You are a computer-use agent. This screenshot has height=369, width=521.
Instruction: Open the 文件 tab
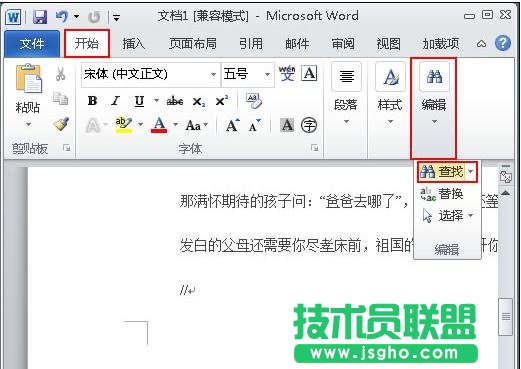[32, 44]
